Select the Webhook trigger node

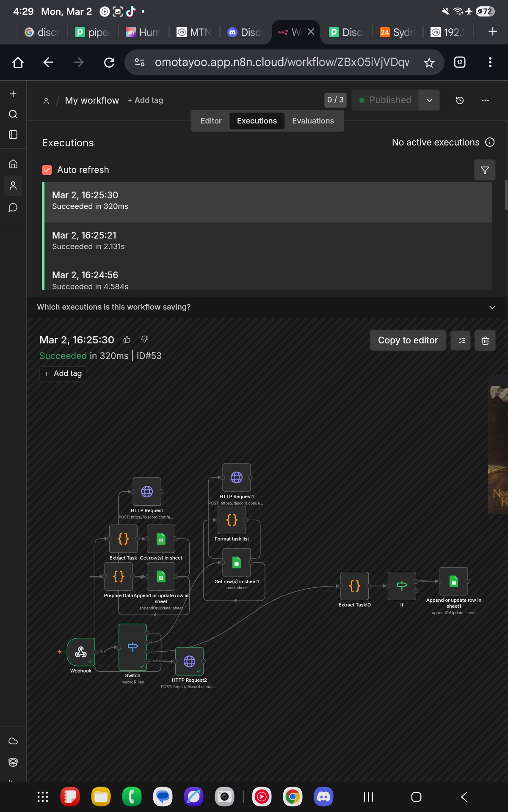coord(81,652)
